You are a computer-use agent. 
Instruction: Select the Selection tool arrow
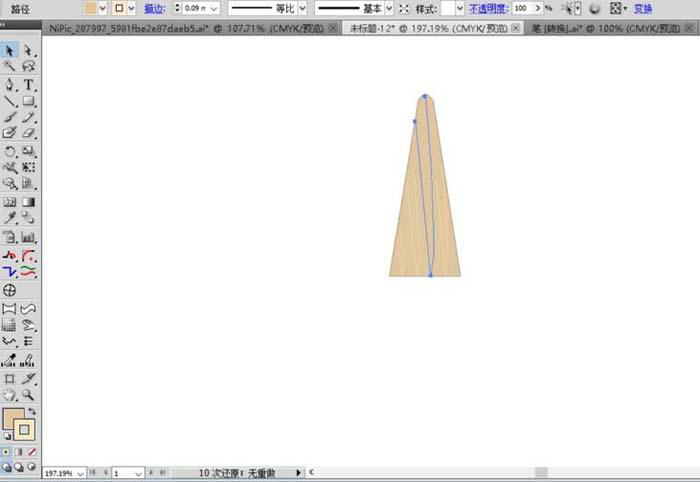click(x=9, y=50)
